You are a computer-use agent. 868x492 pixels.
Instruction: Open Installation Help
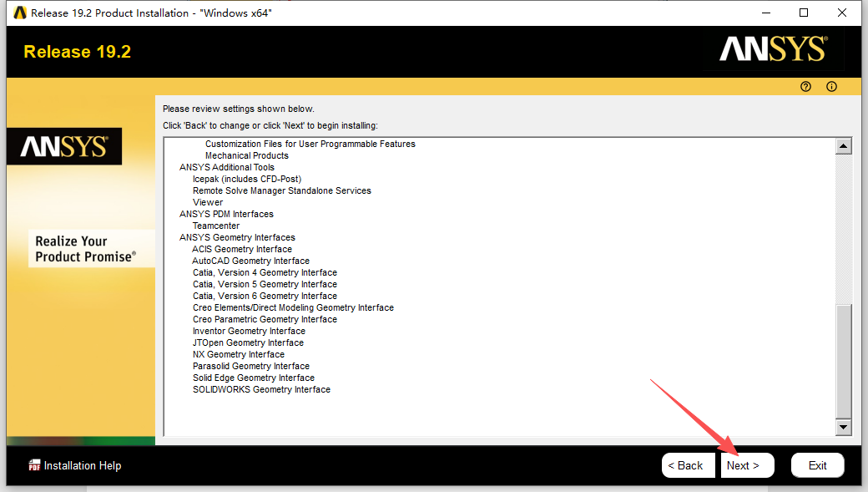coord(81,465)
